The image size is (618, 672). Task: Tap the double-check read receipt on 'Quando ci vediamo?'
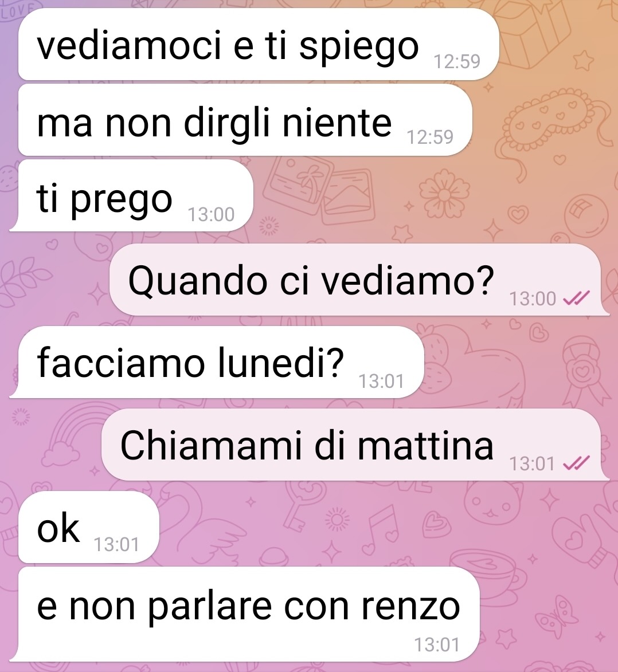[576, 298]
